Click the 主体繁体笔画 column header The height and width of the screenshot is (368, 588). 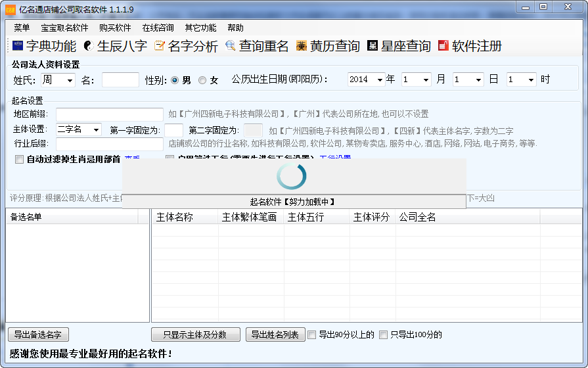pos(251,218)
